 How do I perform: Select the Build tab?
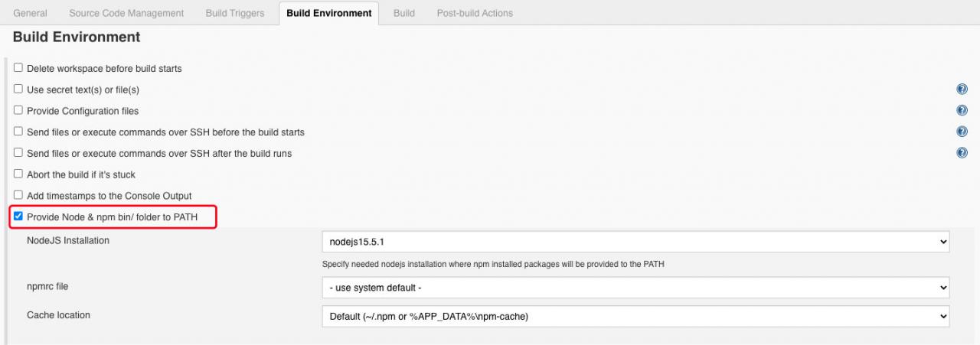pos(403,13)
